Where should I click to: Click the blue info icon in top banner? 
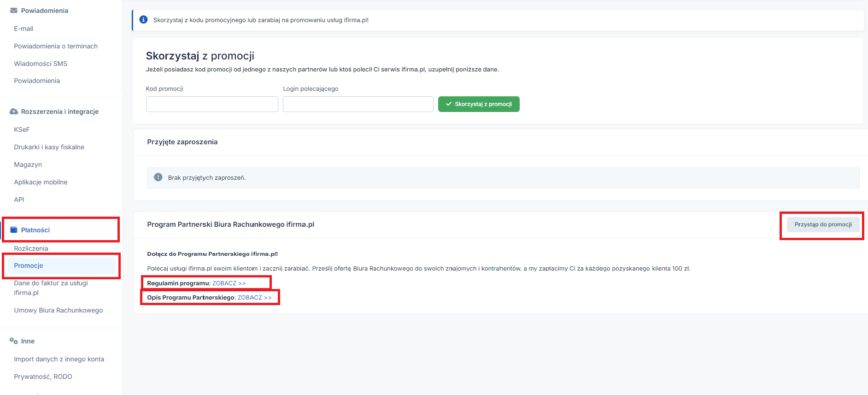point(143,20)
